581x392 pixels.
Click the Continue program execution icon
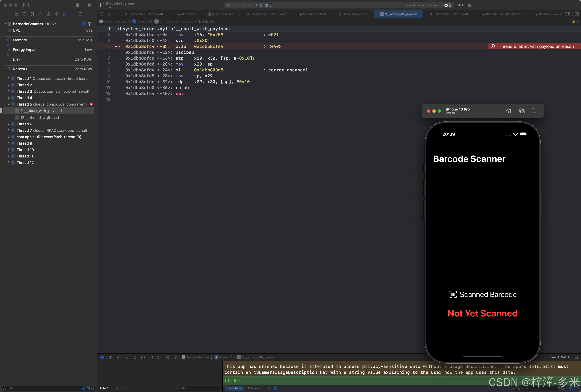coord(110,357)
